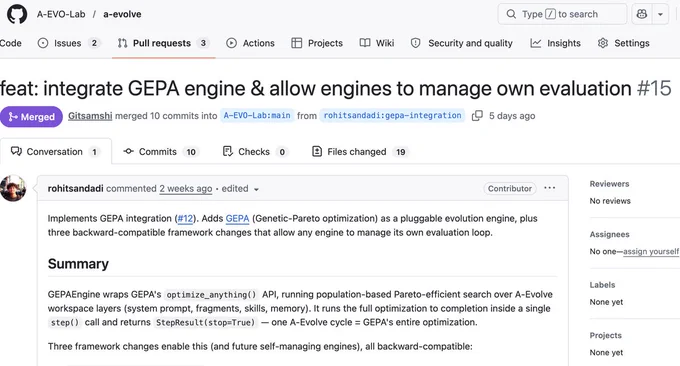Open rohitsandadi's avatar picture
The image size is (680, 366).
[13, 188]
